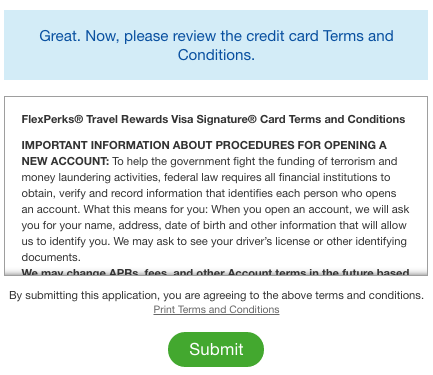Click the line starting "you for your name, address"
The width and height of the screenshot is (433, 375).
(x=214, y=225)
